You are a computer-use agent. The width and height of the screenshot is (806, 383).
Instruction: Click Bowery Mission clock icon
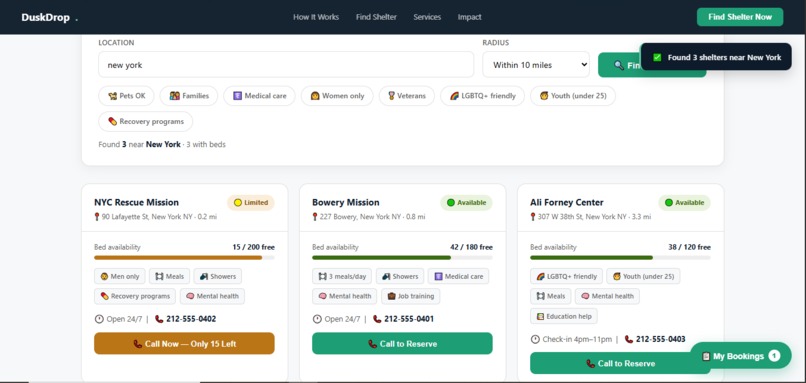(317, 319)
